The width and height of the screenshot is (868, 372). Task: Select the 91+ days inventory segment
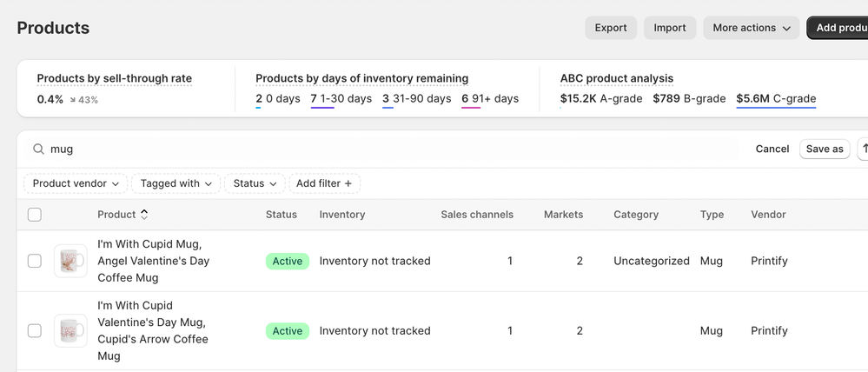click(x=490, y=99)
